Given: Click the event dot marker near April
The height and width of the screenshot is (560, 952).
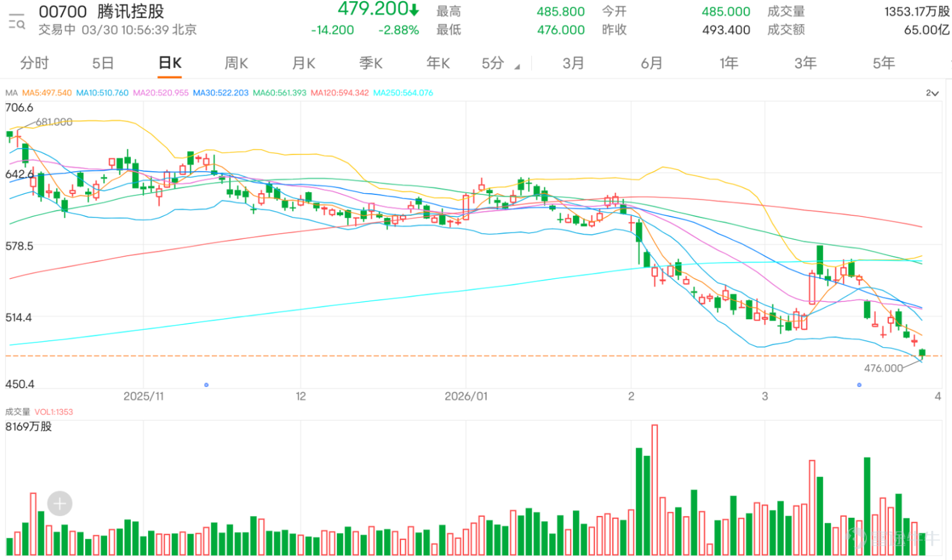Looking at the screenshot, I should click(x=859, y=385).
